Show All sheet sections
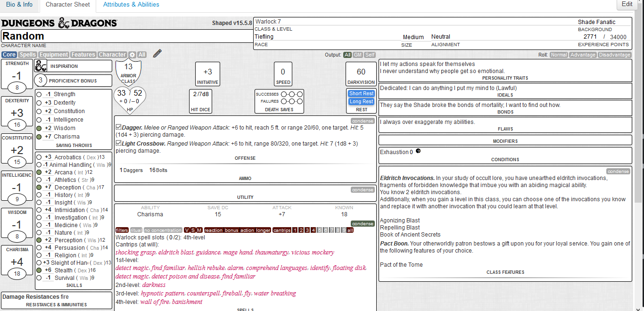The image size is (644, 311). [x=142, y=55]
